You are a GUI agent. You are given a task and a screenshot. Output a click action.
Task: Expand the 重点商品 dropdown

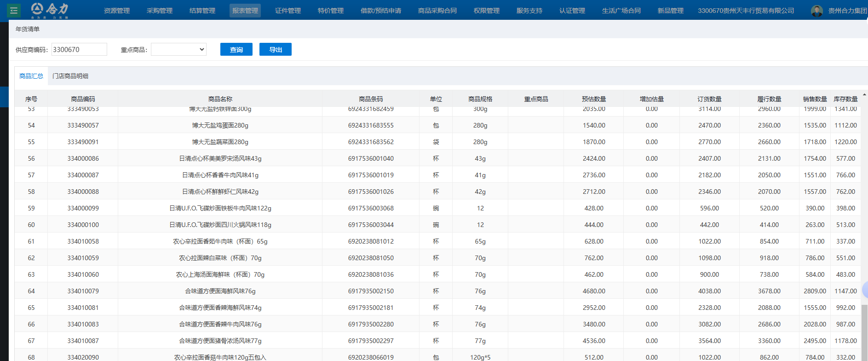point(178,50)
